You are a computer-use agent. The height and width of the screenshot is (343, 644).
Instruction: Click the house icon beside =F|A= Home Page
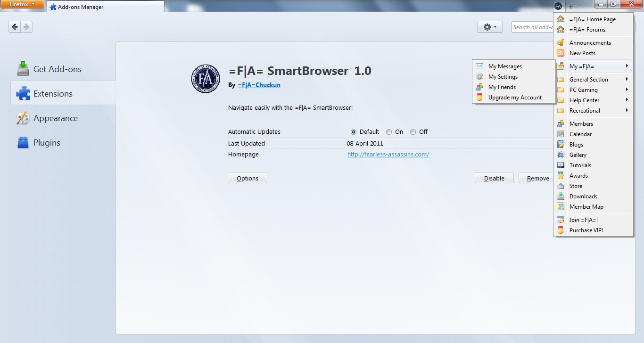coord(561,19)
